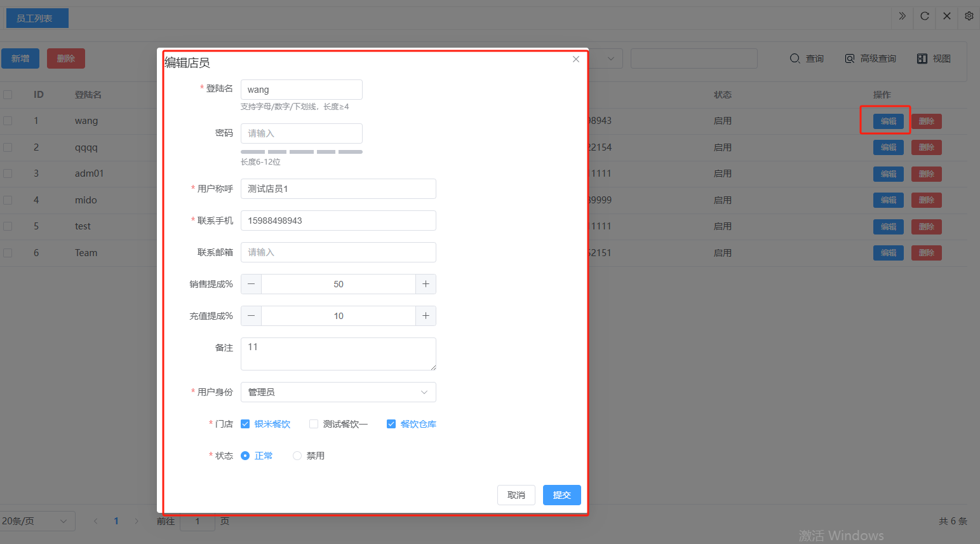This screenshot has width=980, height=544.
Task: Select the 禁用 status radio button
Action: [x=297, y=456]
